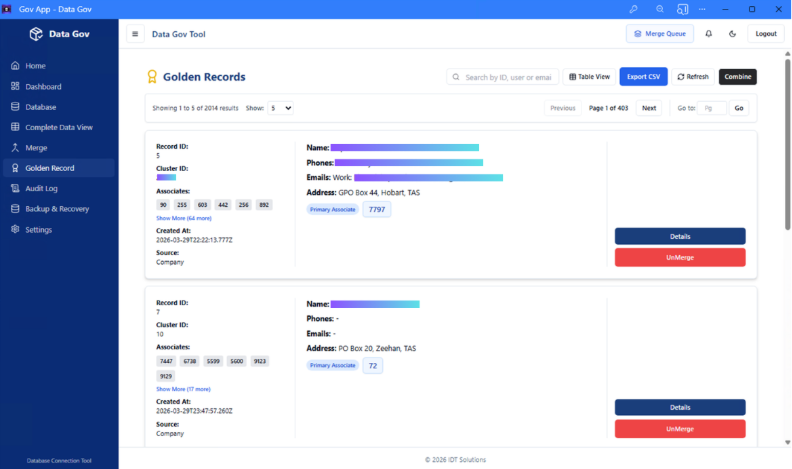
Task: Click the Combine button
Action: point(737,77)
